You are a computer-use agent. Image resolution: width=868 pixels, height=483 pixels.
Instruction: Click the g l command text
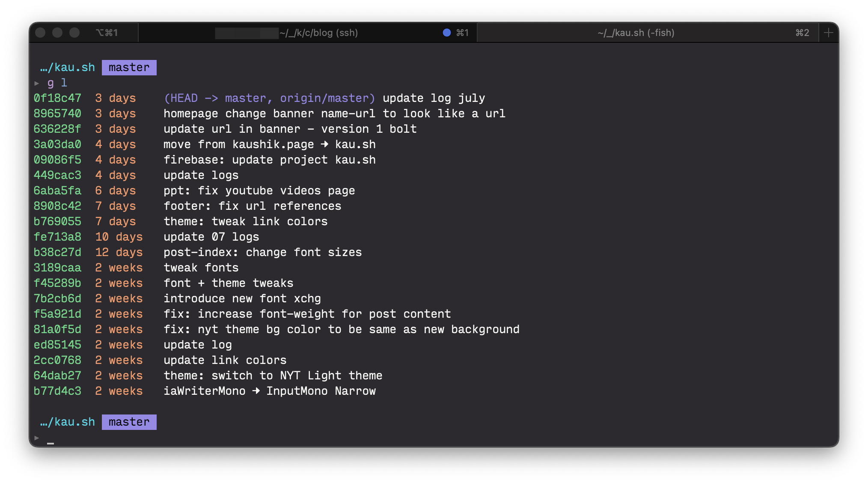[x=57, y=83]
